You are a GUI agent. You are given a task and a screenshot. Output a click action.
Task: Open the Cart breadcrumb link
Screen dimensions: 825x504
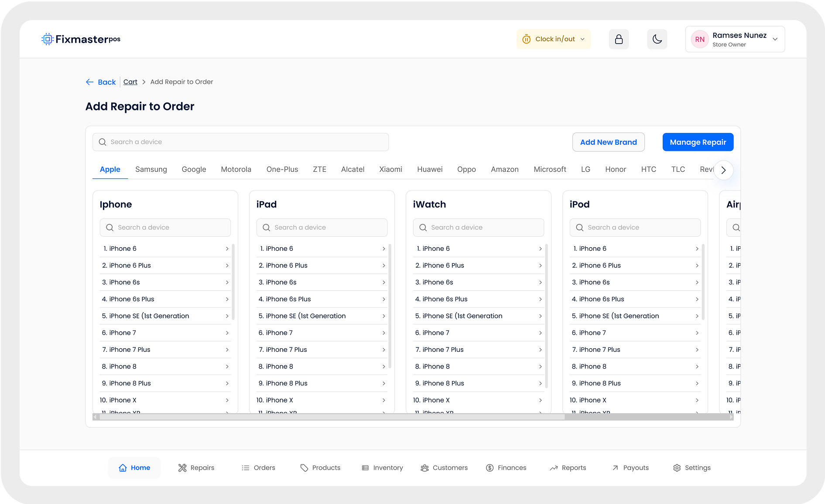coord(130,82)
